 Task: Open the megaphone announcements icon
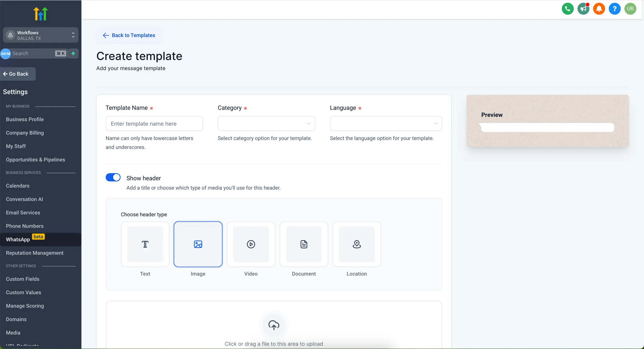pos(583,9)
